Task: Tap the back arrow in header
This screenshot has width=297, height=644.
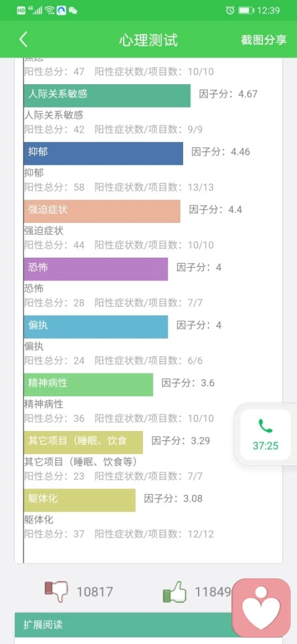Action: coord(24,40)
